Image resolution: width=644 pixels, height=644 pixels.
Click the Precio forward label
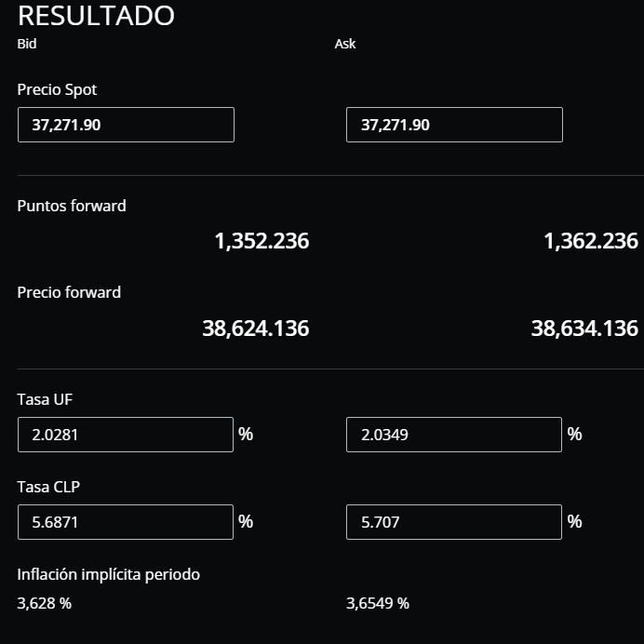pyautogui.click(x=69, y=292)
